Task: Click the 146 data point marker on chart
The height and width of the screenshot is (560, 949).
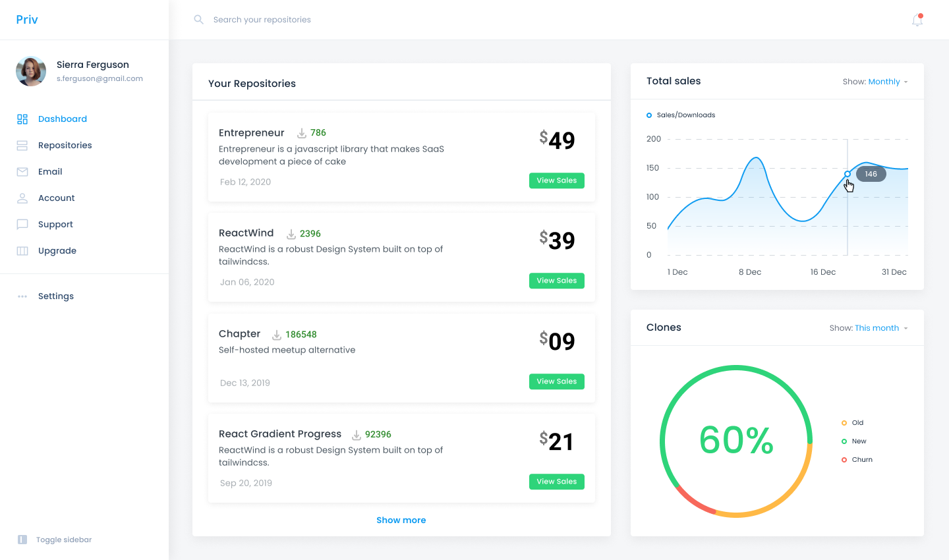Action: [x=848, y=174]
